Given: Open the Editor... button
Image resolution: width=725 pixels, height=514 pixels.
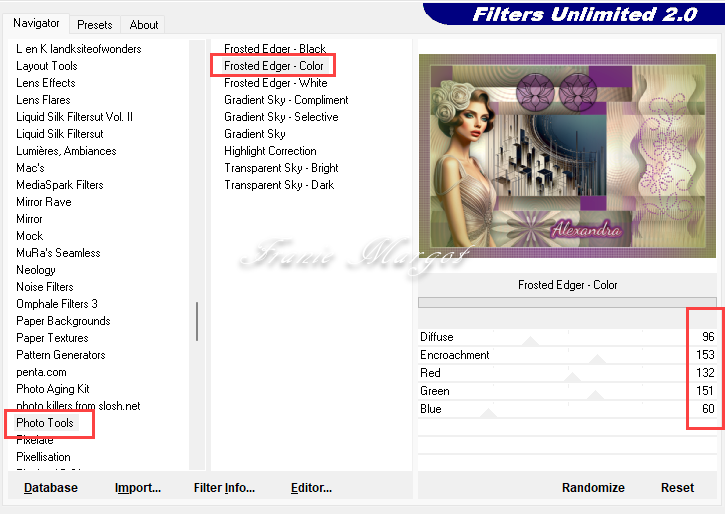Looking at the screenshot, I should (x=311, y=488).
